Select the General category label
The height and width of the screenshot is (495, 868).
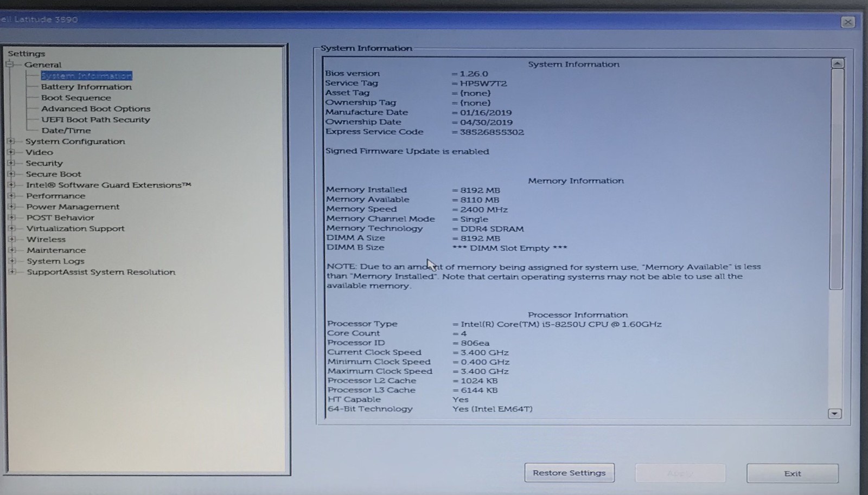tap(43, 65)
